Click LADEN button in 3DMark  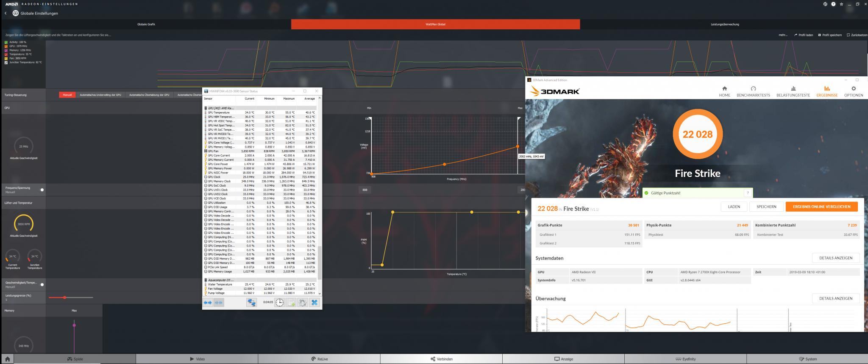coord(734,207)
